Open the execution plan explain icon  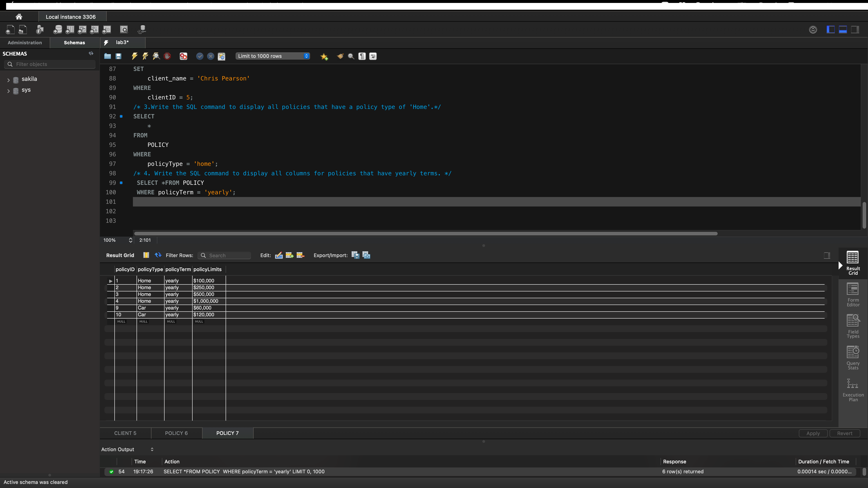156,56
